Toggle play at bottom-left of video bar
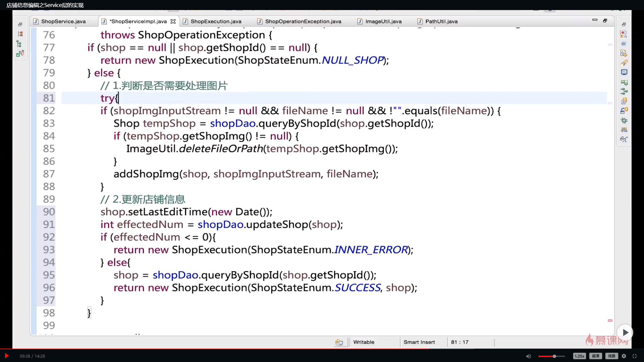 (6, 356)
